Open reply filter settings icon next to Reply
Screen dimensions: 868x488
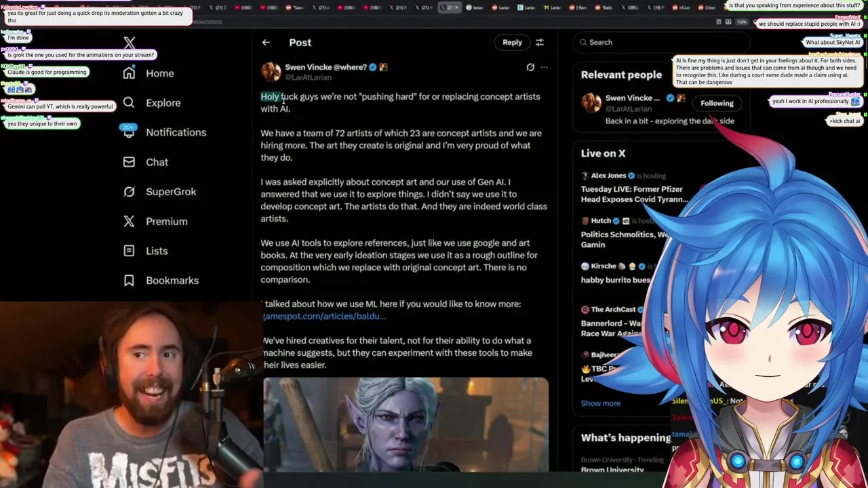click(540, 42)
